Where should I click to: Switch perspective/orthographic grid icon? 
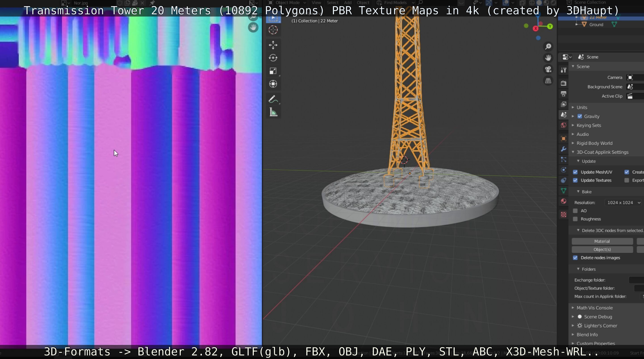(x=548, y=81)
